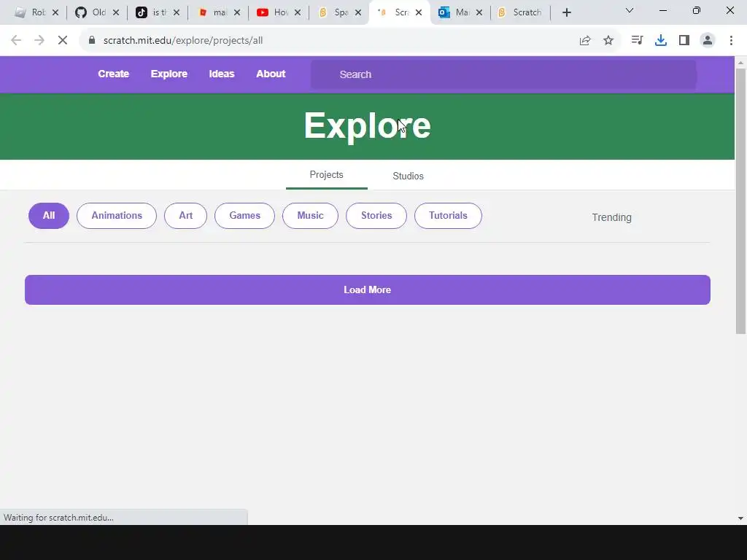The image size is (747, 560).
Task: Close the active Scratch tab
Action: (x=419, y=13)
